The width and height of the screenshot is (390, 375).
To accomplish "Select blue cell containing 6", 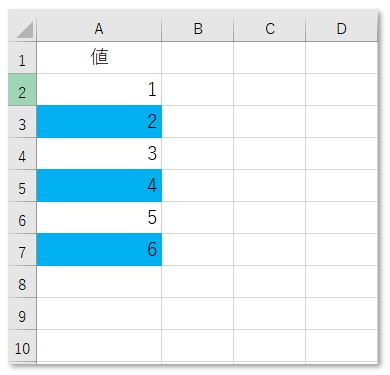I will [99, 250].
